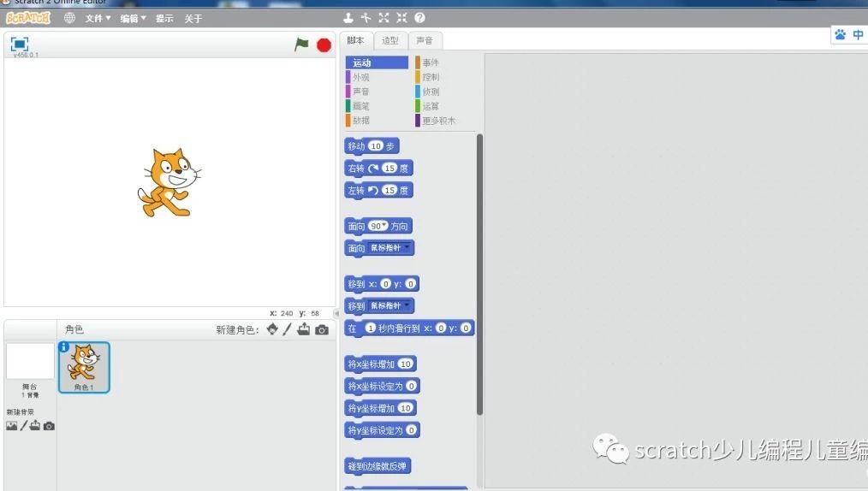Screen dimensions: 868x491
Task: Open the 移到 鼠标指针 dropdown
Action: click(x=407, y=305)
